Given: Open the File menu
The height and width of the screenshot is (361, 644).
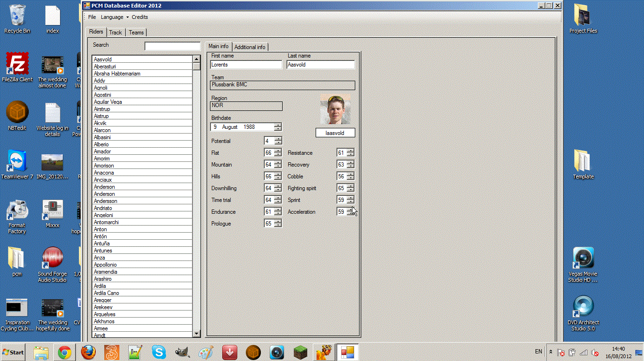Looking at the screenshot, I should [92, 17].
